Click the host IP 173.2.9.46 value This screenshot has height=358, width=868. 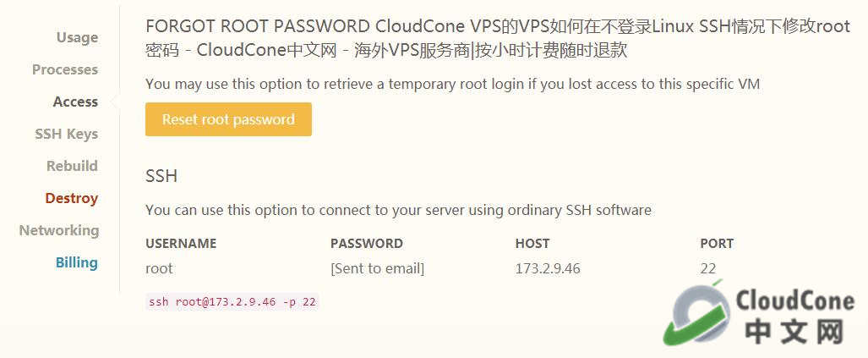(548, 269)
